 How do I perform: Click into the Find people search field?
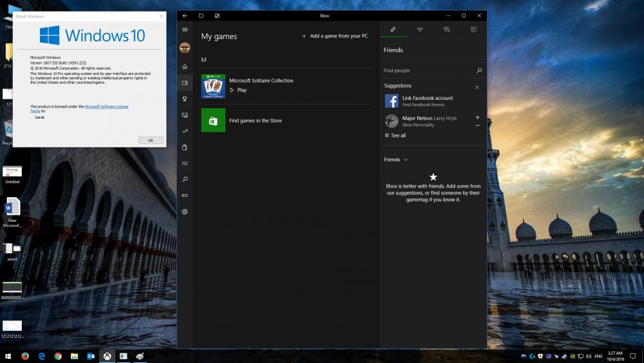pos(427,71)
